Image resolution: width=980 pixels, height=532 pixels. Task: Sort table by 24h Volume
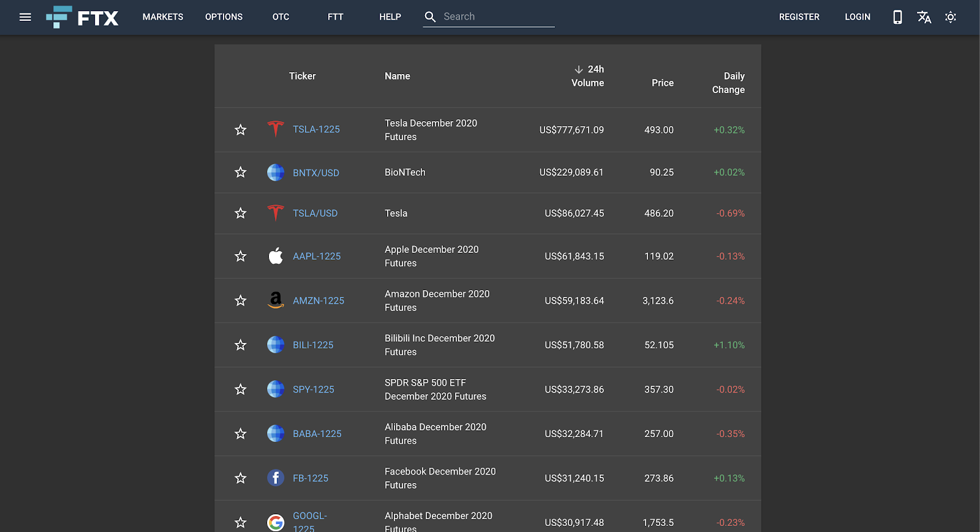tap(588, 76)
